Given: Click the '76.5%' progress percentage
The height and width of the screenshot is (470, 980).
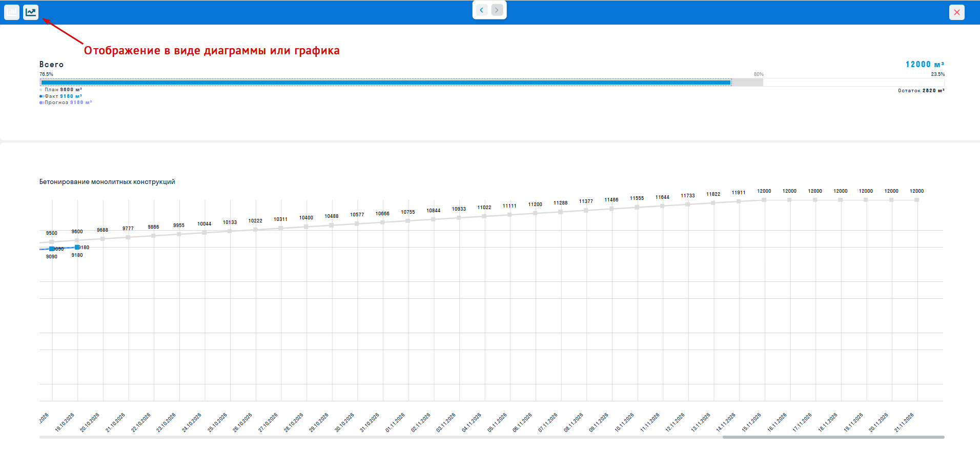Looking at the screenshot, I should point(46,74).
